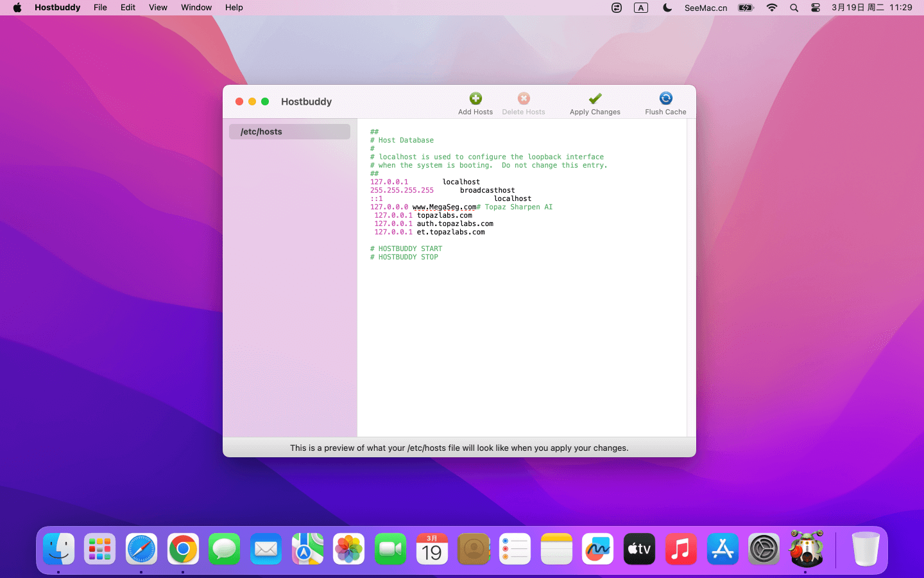Click the '# HOSTBUDDY STOP' line
Viewport: 924px width, 578px height.
[404, 257]
